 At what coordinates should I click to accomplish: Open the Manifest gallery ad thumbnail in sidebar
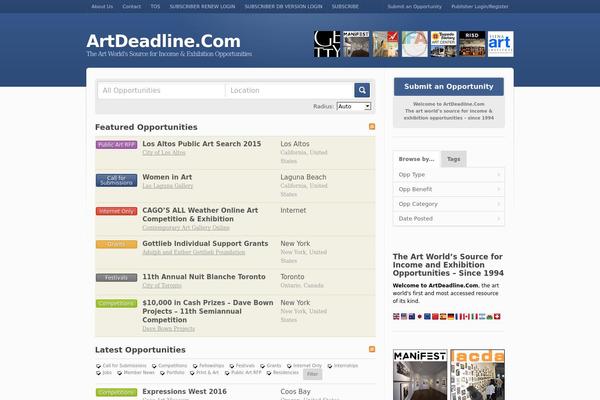(x=420, y=375)
